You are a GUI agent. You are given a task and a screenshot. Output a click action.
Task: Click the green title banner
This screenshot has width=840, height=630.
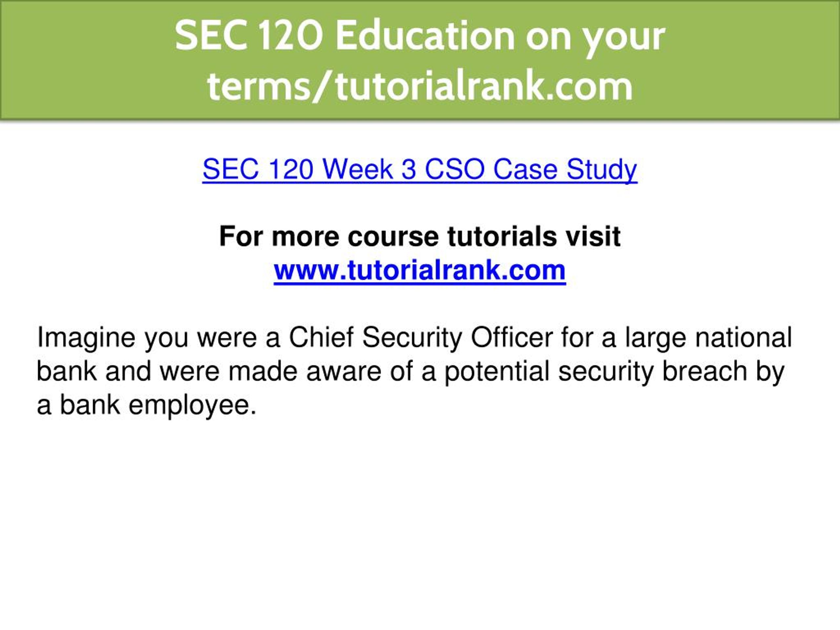pos(420,60)
